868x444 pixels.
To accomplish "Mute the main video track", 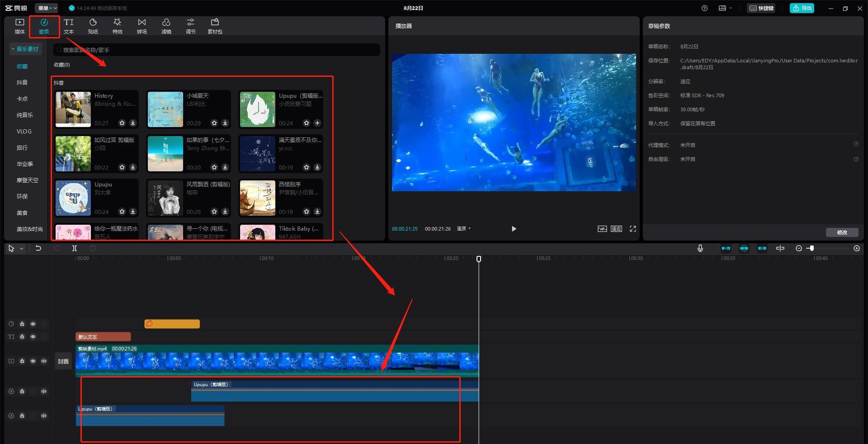I will tap(44, 361).
